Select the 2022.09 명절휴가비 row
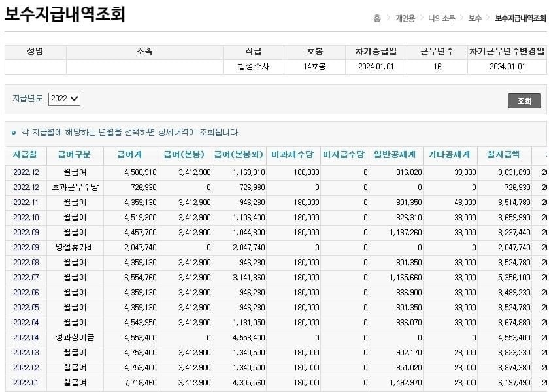 (26, 248)
